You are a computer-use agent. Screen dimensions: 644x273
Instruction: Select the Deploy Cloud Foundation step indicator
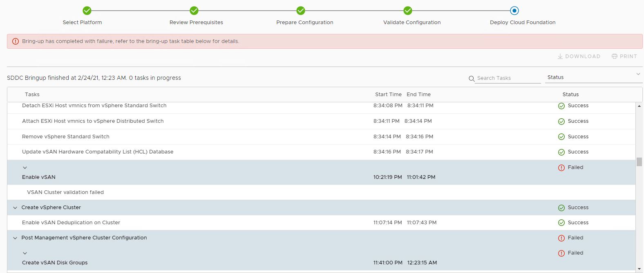click(x=514, y=11)
